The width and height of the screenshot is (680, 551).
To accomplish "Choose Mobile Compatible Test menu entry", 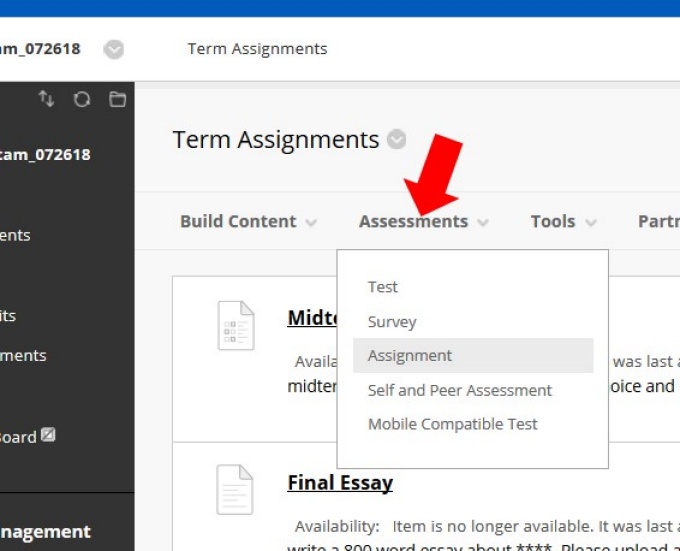I will [x=453, y=424].
